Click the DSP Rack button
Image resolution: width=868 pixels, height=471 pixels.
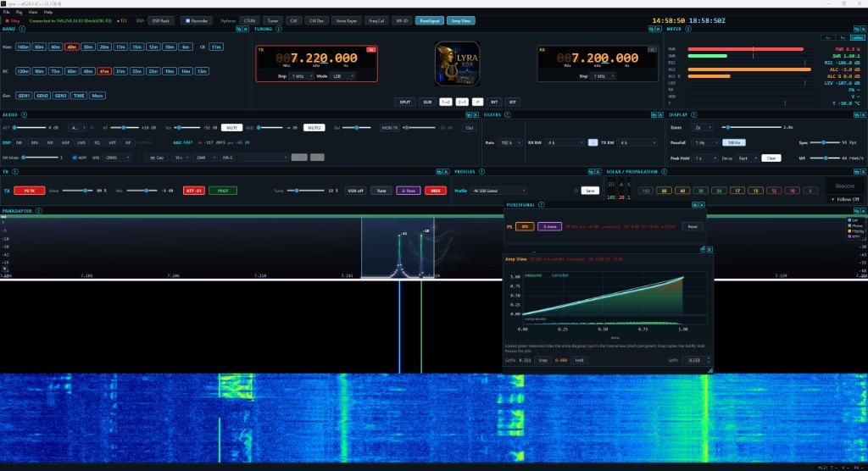pos(160,20)
